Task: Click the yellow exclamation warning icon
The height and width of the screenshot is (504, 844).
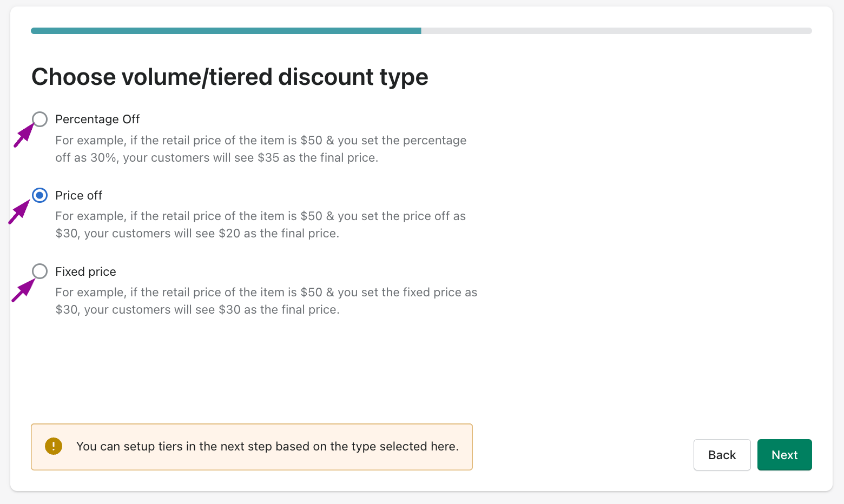Action: pyautogui.click(x=54, y=446)
